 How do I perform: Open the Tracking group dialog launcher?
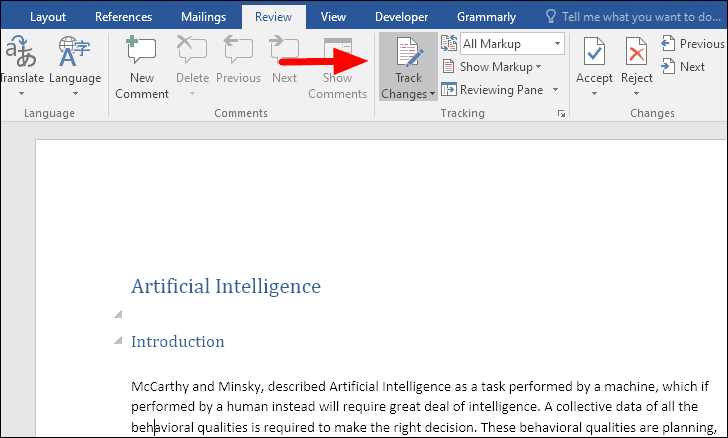[x=561, y=113]
